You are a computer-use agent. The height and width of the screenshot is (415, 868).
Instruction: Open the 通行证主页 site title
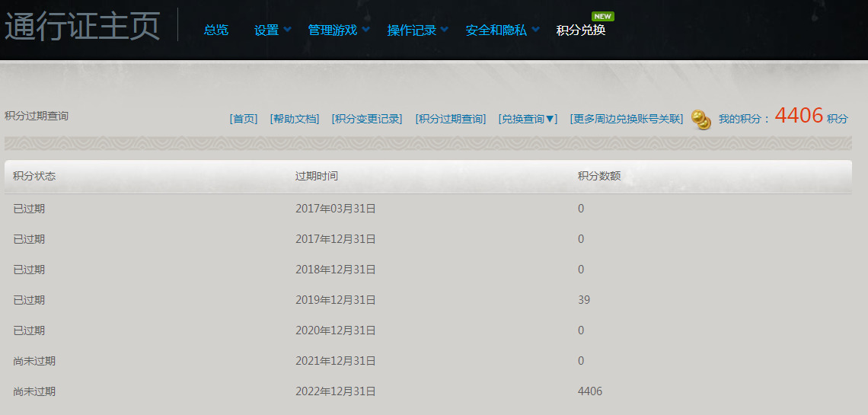point(82,27)
